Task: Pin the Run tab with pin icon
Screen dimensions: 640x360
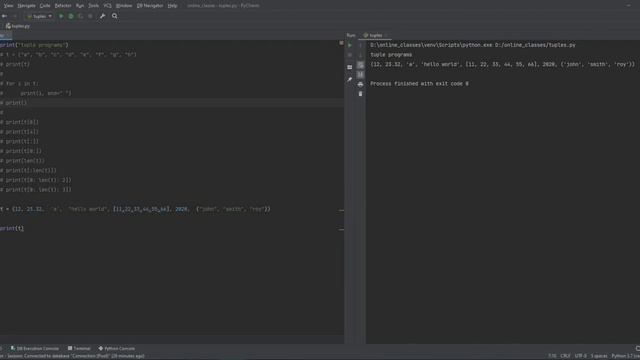Action: pyautogui.click(x=350, y=80)
